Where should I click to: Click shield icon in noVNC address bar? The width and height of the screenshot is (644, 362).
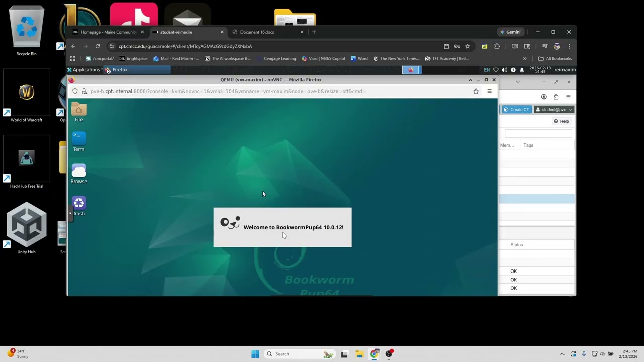pos(75,91)
